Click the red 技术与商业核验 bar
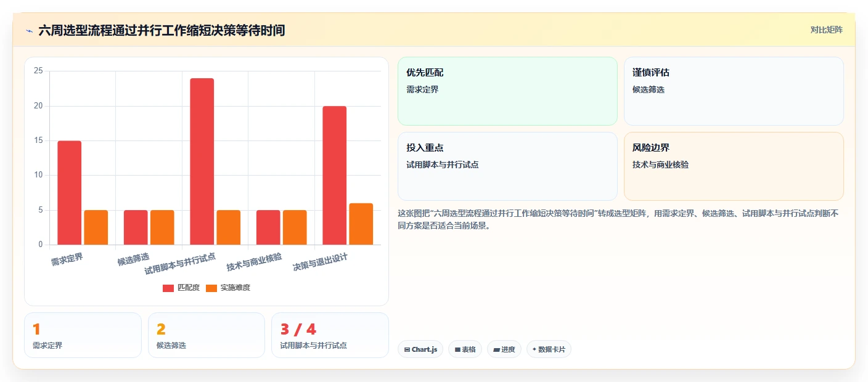Image resolution: width=868 pixels, height=382 pixels. point(268,227)
